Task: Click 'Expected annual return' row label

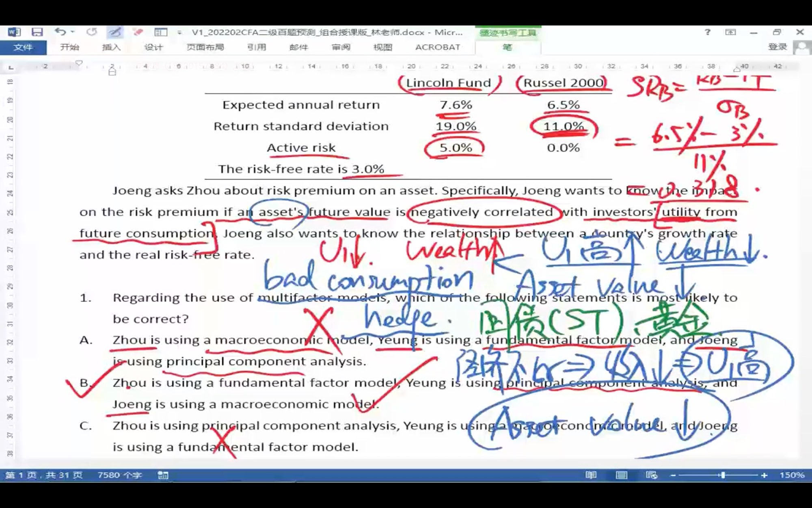Action: click(301, 105)
